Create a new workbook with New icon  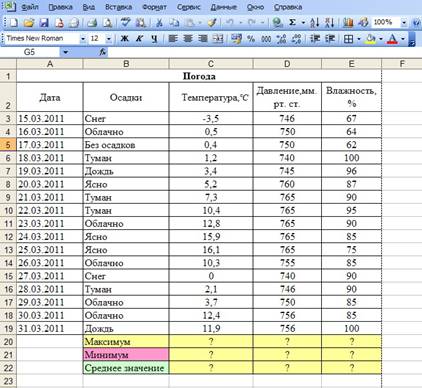(13, 23)
